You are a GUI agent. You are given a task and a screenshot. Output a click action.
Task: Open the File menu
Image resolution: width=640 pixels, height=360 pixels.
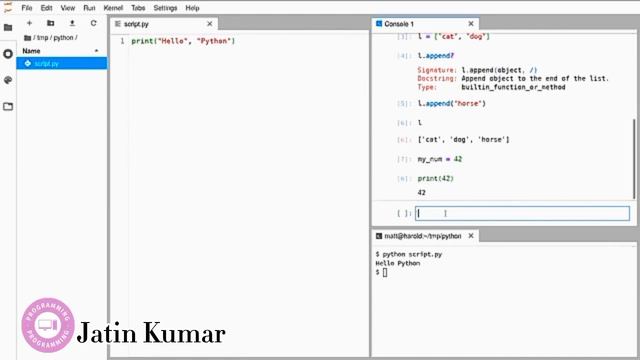click(27, 8)
